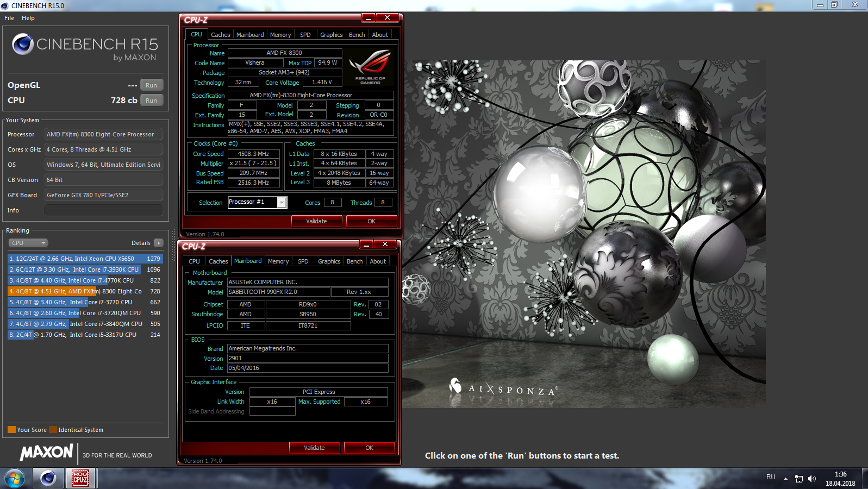Viewport: 868px width, 489px height.
Task: Expand Processor #1 selection dropdown
Action: pyautogui.click(x=282, y=202)
